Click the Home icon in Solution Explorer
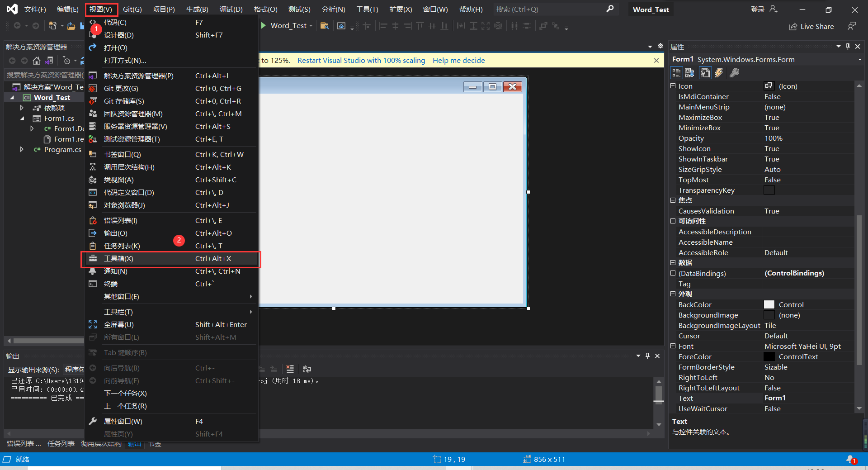The width and height of the screenshot is (868, 470). [37, 61]
